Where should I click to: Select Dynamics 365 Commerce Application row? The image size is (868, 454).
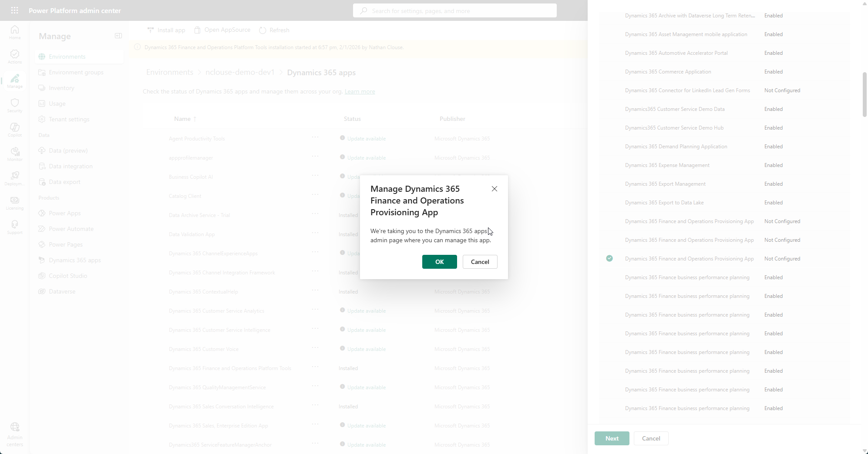coord(668,72)
